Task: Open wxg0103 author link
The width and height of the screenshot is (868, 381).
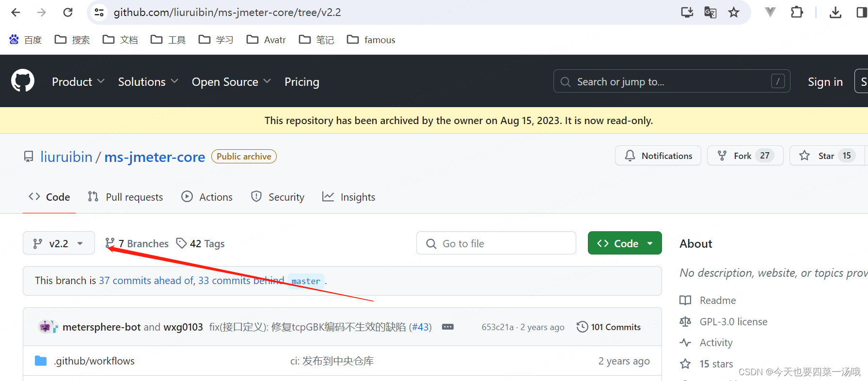Action: pos(183,327)
